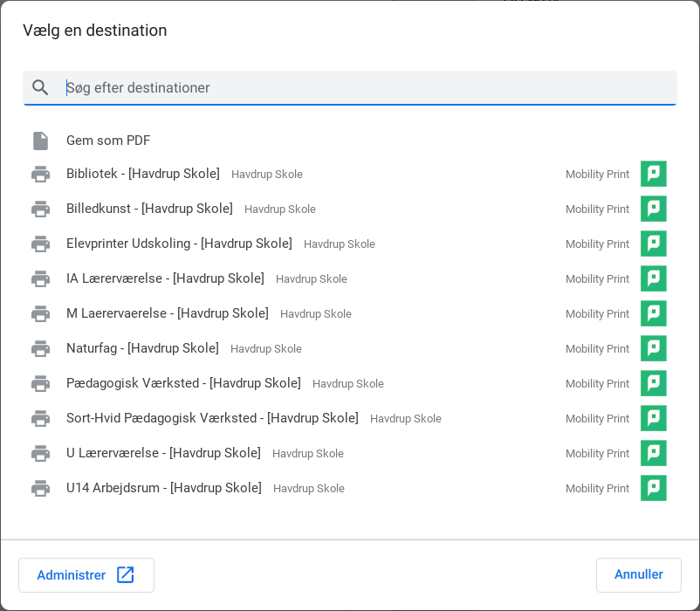Select Sort-Hvid Pædagogisk Værksted printer
This screenshot has height=611, width=700.
click(212, 418)
